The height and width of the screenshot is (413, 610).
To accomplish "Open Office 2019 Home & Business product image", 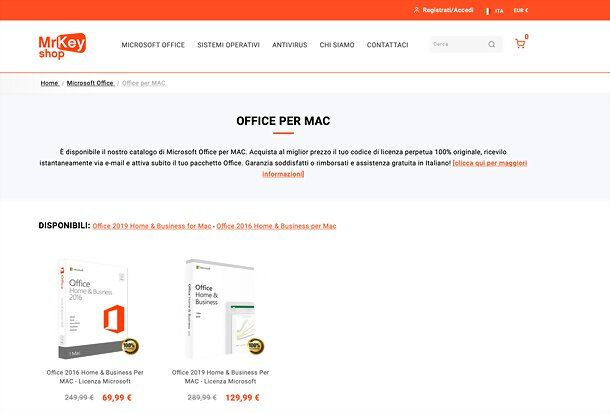I will tap(223, 308).
